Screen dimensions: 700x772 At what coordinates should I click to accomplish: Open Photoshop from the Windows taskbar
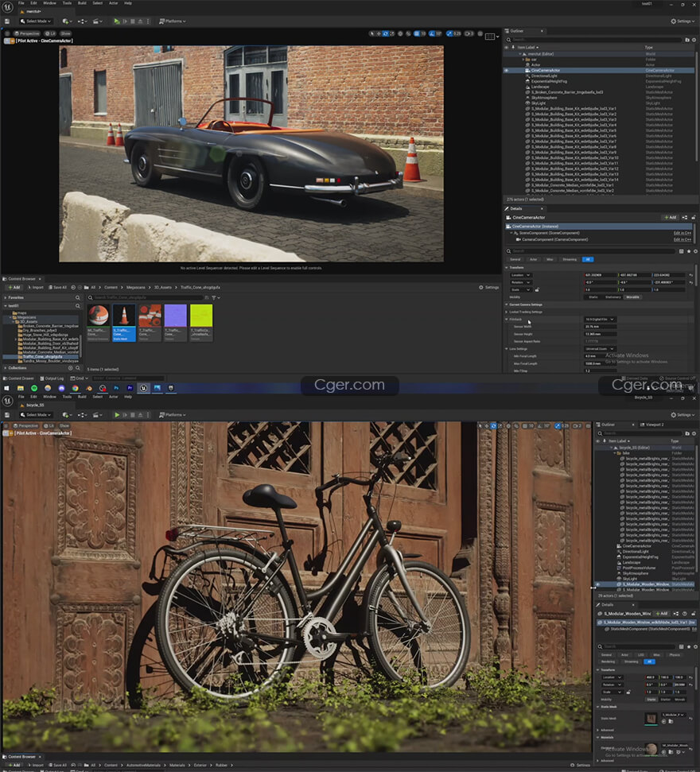(116, 389)
